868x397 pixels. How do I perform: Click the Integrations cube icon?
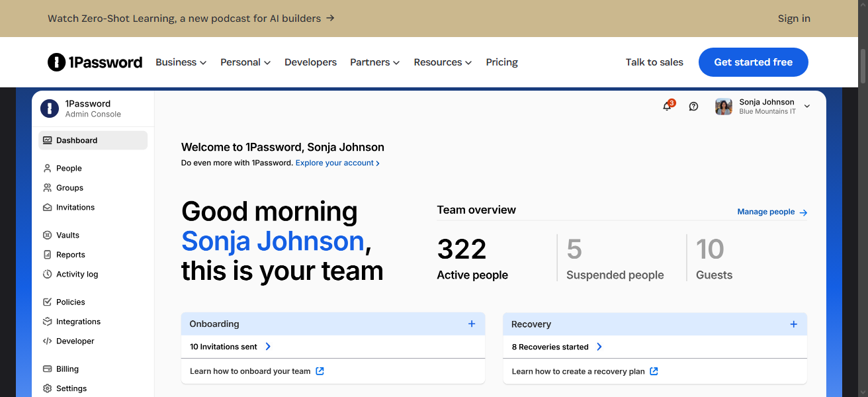(48, 322)
